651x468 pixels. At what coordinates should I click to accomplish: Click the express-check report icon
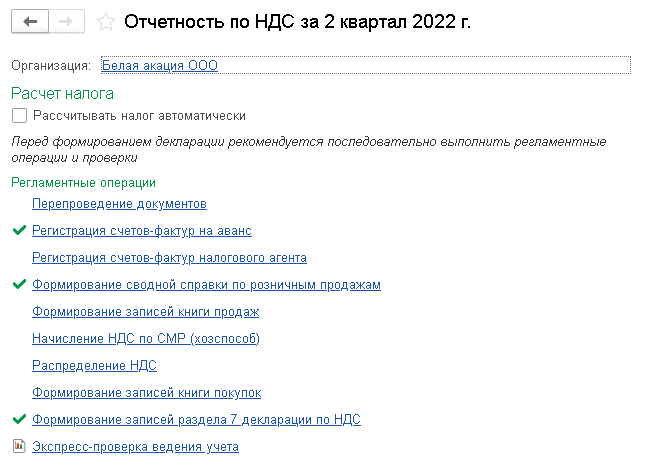point(18,447)
